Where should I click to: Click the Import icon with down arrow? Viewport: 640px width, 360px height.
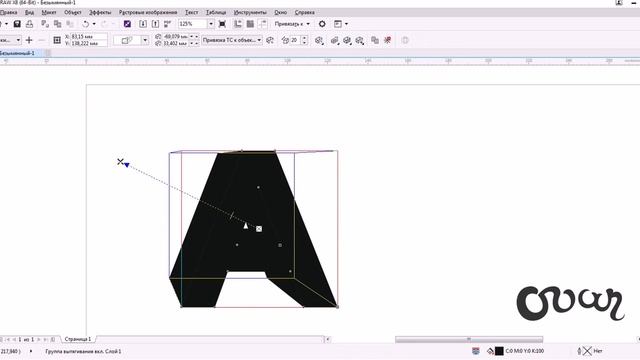142,24
